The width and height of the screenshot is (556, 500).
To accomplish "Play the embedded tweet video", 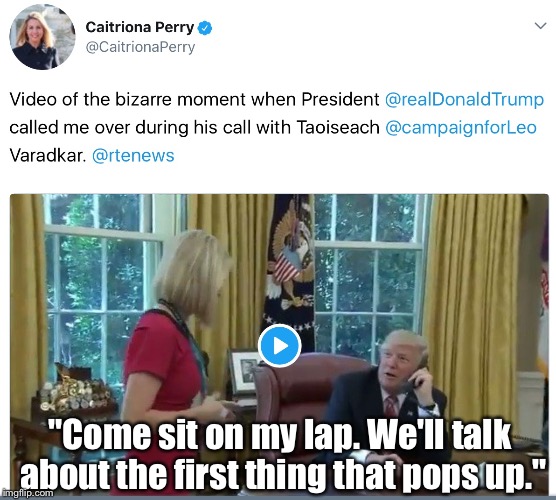I will (279, 346).
